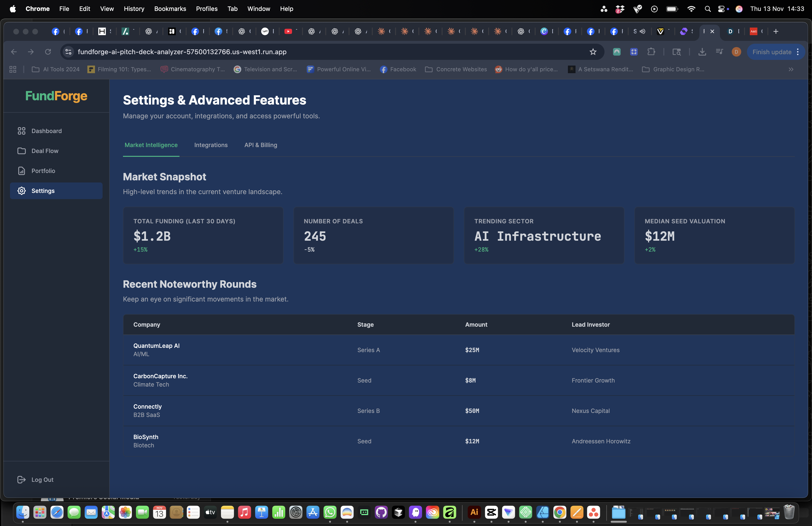Open Chrome downloads icon

702,52
